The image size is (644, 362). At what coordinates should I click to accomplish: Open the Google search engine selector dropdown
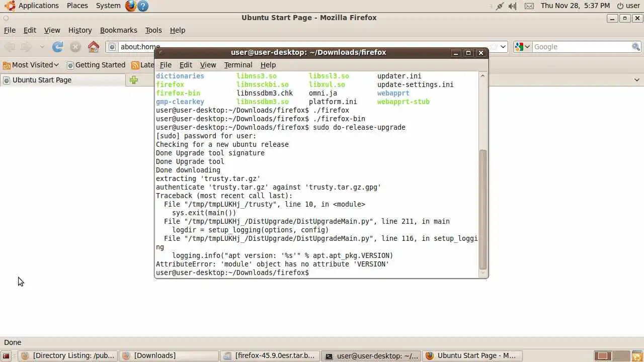coord(523,47)
